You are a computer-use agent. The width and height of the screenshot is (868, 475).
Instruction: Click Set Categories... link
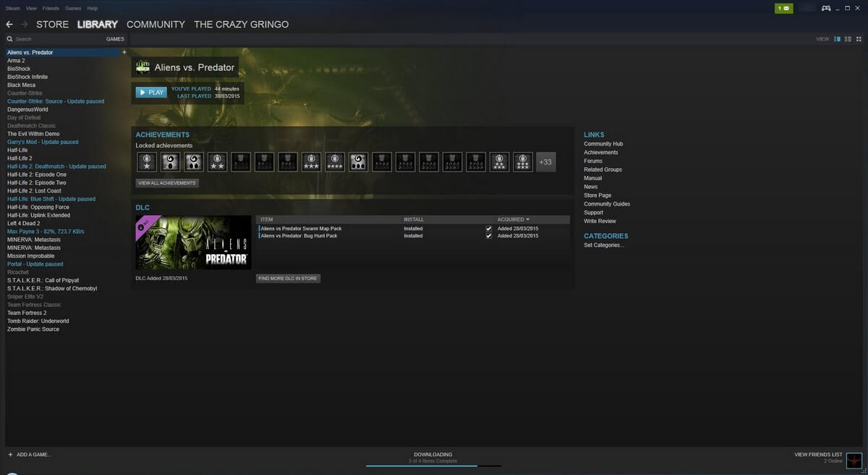tap(604, 245)
